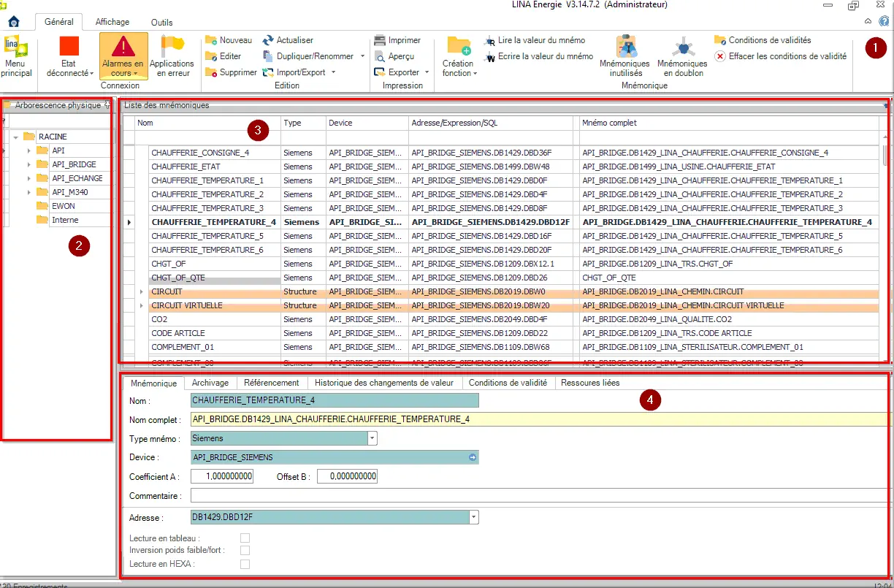Viewport: 894px width, 588px height.
Task: Refresh the list with Actualiser
Action: point(288,40)
